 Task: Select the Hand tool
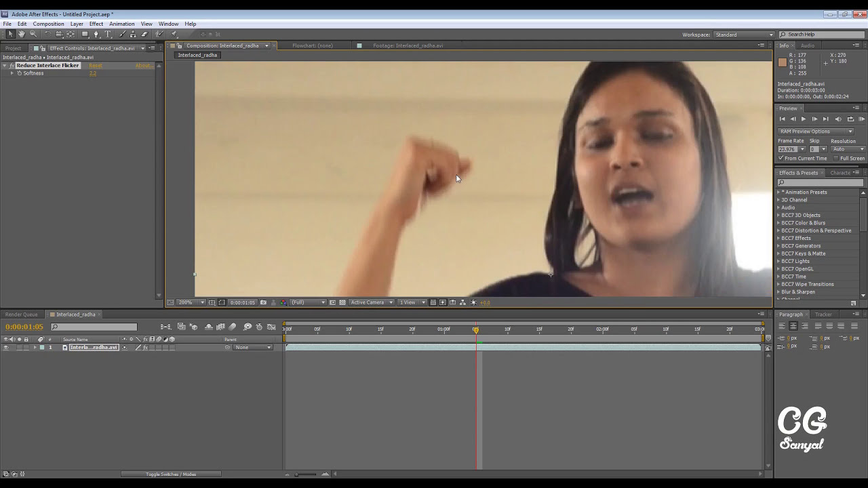click(x=22, y=34)
